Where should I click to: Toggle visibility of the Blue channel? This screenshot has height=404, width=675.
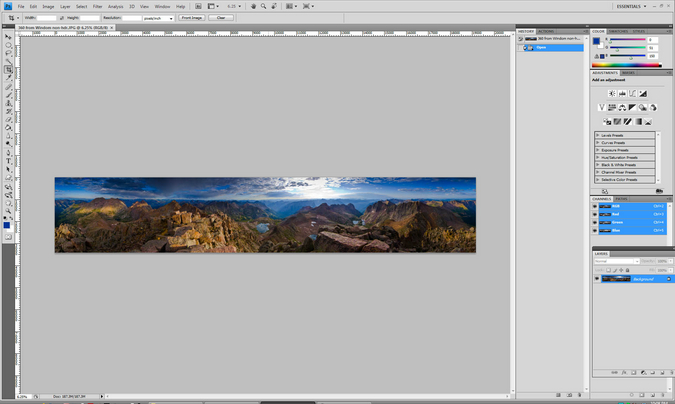595,230
